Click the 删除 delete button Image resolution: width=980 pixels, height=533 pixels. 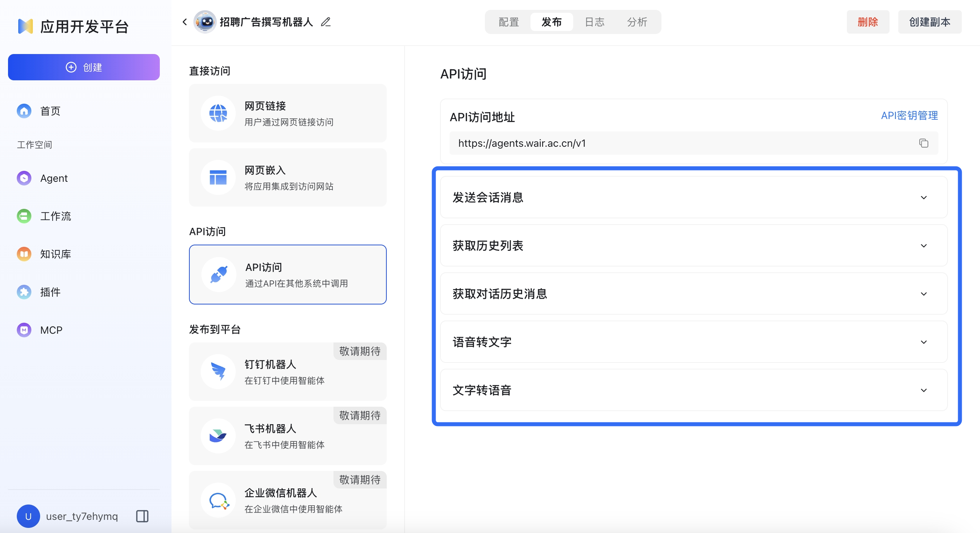coord(868,22)
